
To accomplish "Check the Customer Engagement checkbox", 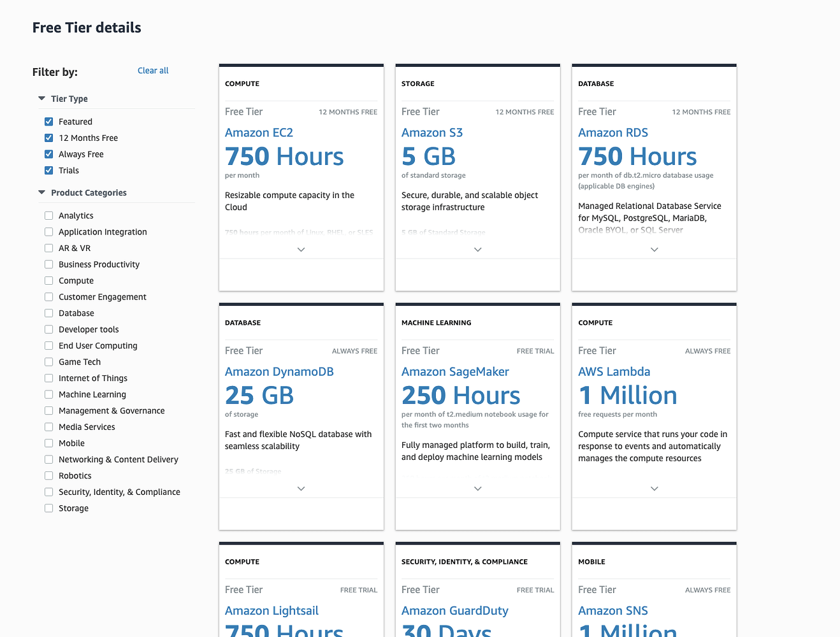I will [49, 297].
